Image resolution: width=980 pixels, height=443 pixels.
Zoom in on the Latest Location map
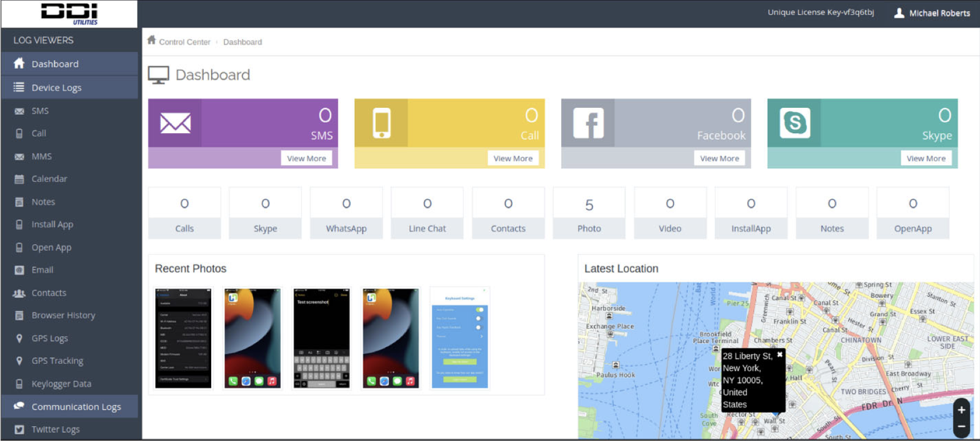[x=962, y=410]
